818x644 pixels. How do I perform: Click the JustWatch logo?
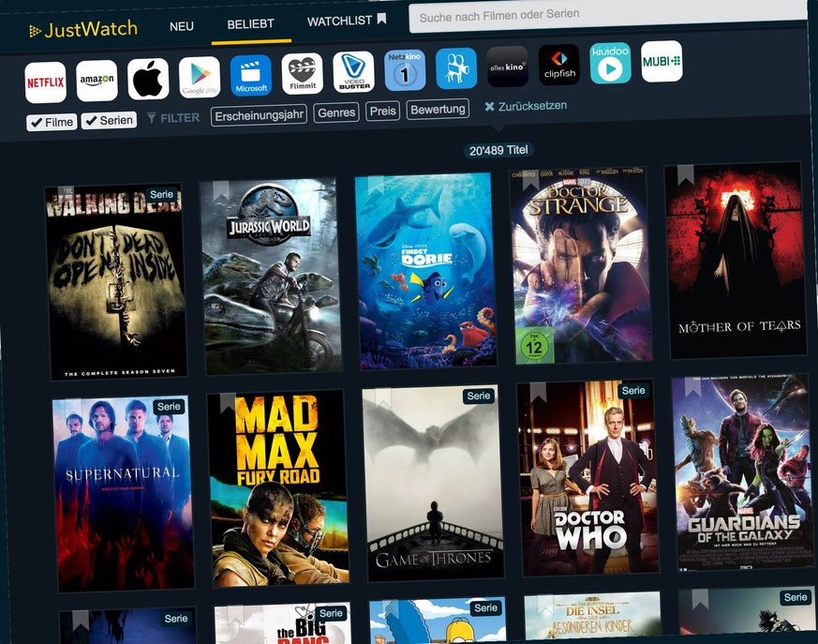click(83, 29)
